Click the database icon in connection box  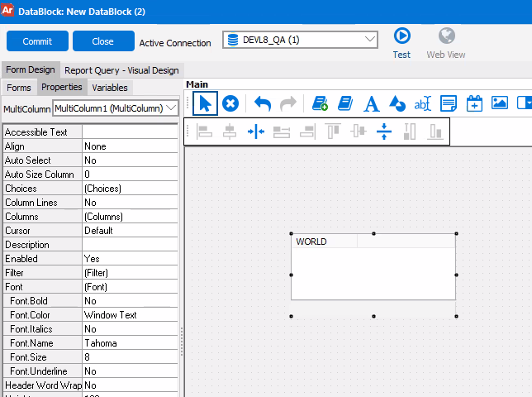tap(233, 40)
